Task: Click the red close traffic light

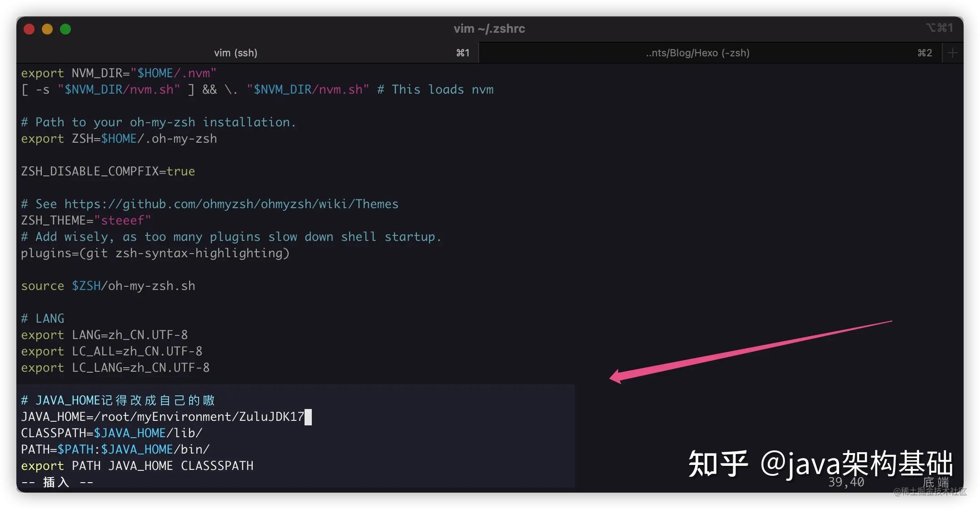Action: 29,29
